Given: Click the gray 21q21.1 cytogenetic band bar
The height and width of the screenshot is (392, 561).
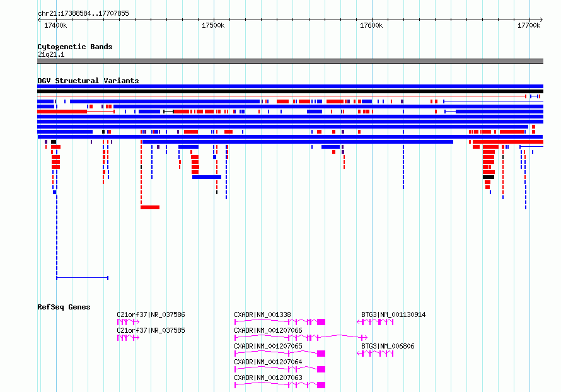Looking at the screenshot, I should (290, 61).
